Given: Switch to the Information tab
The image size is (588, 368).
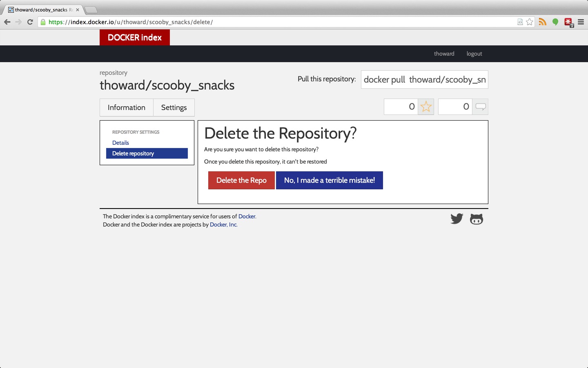Looking at the screenshot, I should [127, 108].
